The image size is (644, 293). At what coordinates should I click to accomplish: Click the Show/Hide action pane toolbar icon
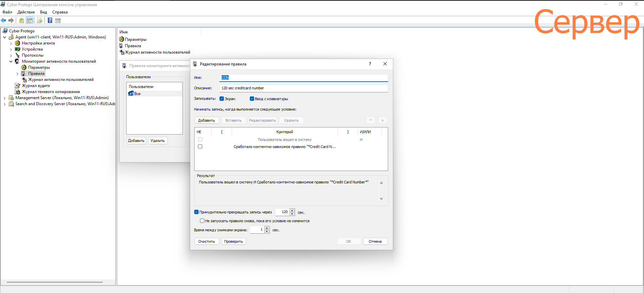pyautogui.click(x=58, y=21)
